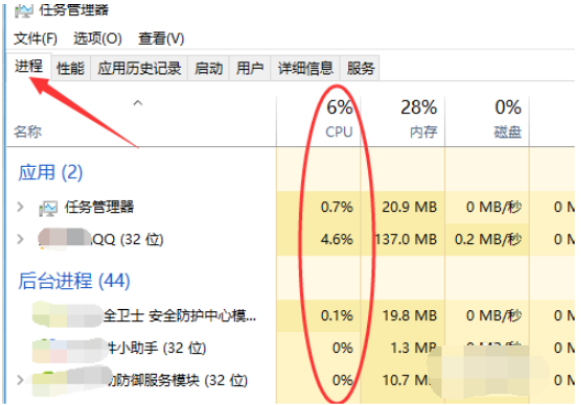
Task: Select the 防御服务模块 (32 位) process row
Action: point(291,380)
